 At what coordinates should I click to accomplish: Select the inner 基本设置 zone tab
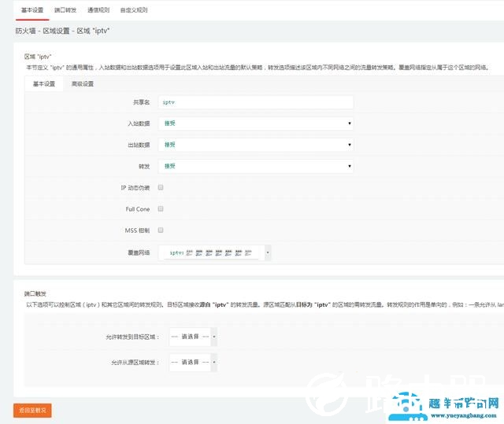pos(44,83)
